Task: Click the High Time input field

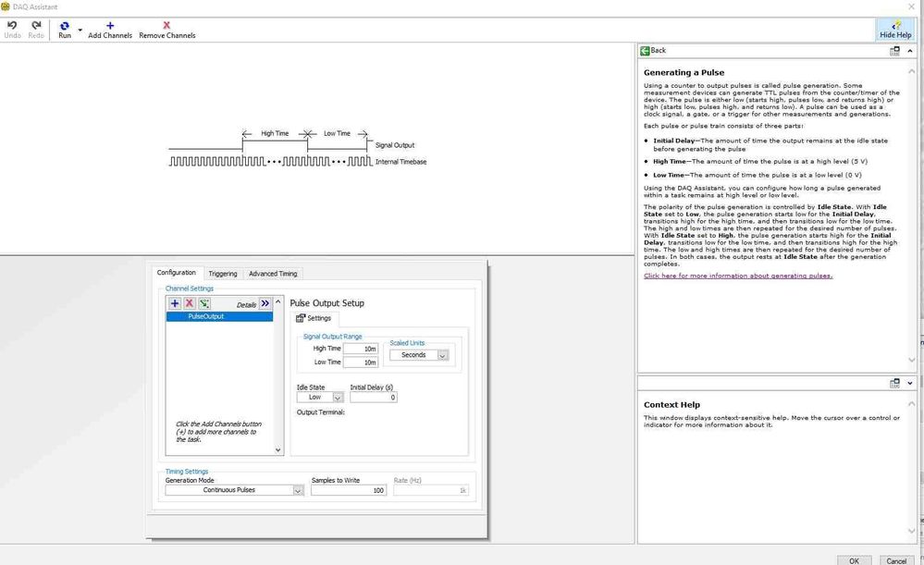Action: (x=361, y=349)
